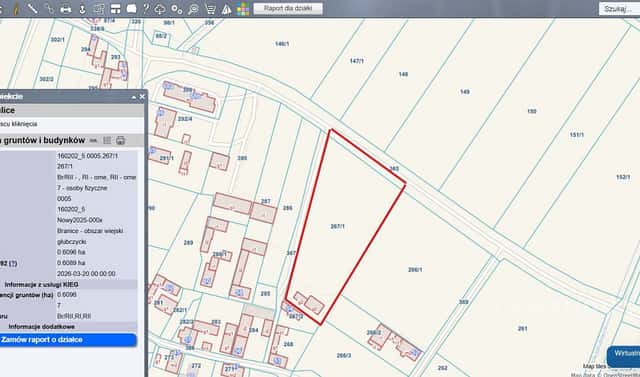Image resolution: width=640 pixels, height=377 pixels.
Task: Click the triangular ruler icon in toolbar
Action: pos(227,9)
